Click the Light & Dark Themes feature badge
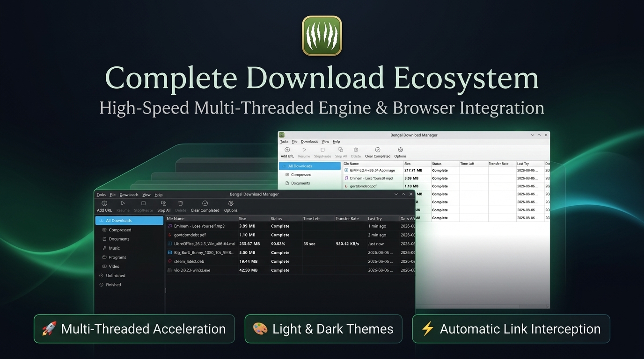The width and height of the screenshot is (644, 359). (323, 329)
